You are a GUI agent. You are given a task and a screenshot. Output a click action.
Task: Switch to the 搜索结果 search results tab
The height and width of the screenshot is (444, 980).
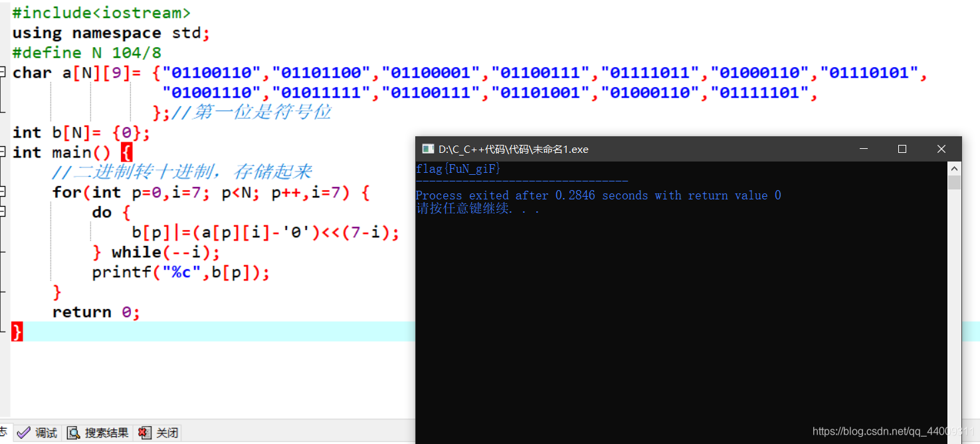point(98,433)
